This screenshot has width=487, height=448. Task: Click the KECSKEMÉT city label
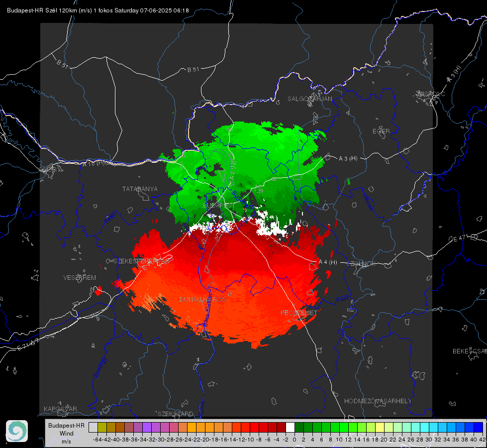tap(299, 313)
